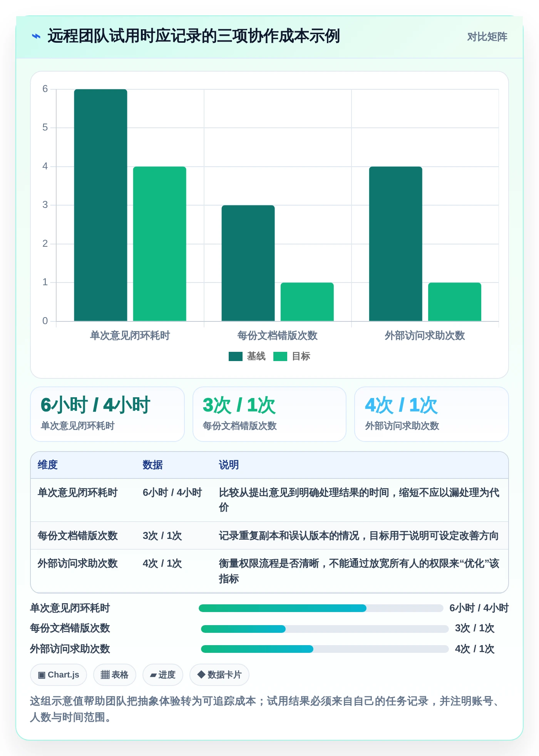
Task: Click description starting with 衡量权限流程
Action: [359, 571]
